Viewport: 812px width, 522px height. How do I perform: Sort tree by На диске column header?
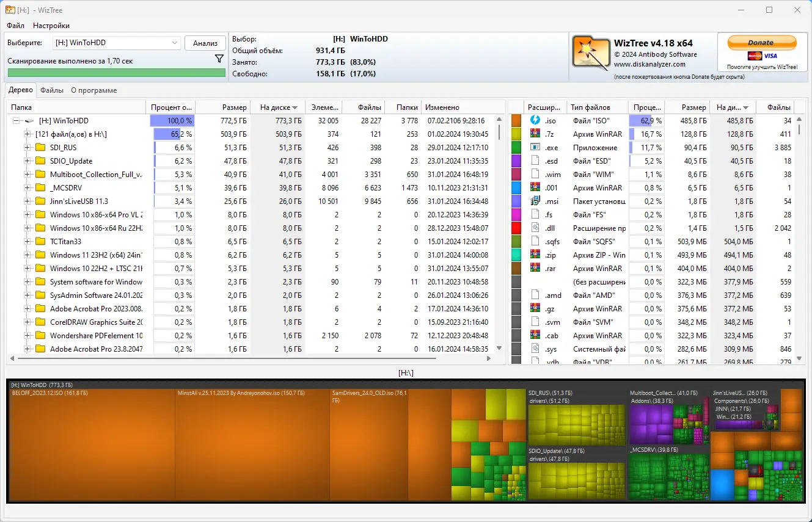278,107
